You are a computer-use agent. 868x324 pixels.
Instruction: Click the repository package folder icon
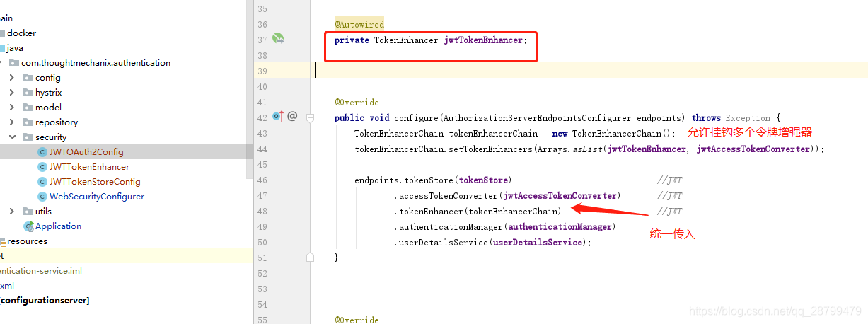click(28, 122)
